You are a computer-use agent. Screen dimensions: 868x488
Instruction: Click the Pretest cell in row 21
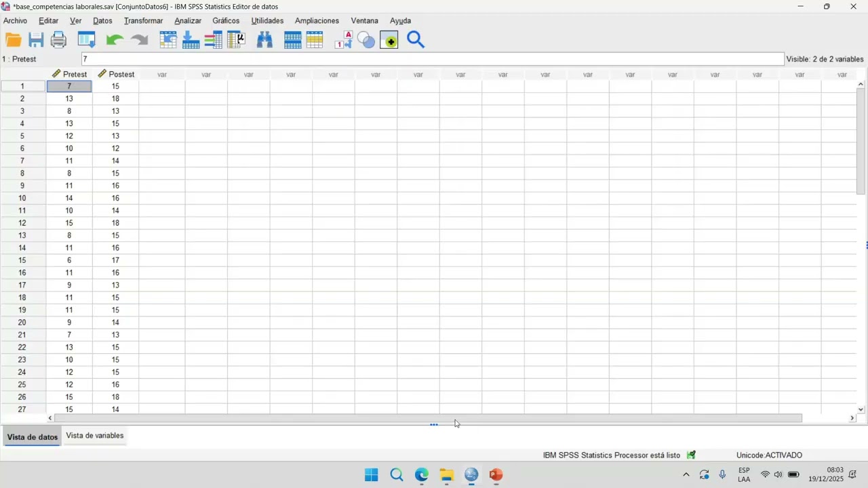click(69, 335)
